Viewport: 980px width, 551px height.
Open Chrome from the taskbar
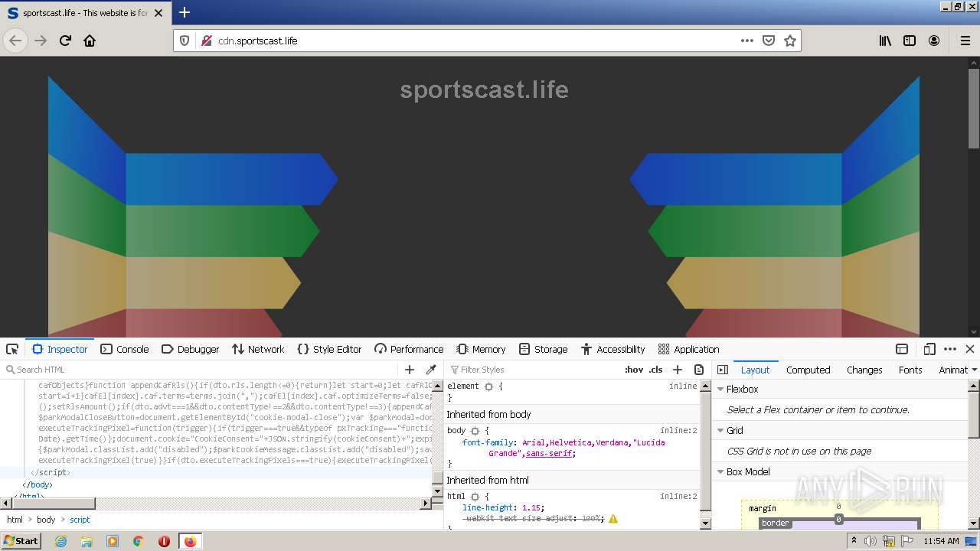pos(139,541)
